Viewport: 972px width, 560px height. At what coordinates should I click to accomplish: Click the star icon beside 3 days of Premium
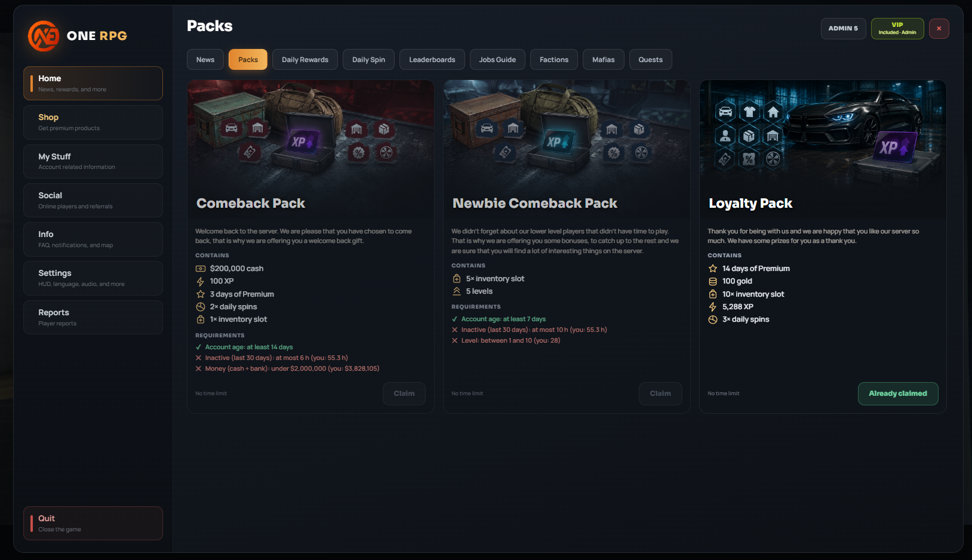[x=201, y=294]
